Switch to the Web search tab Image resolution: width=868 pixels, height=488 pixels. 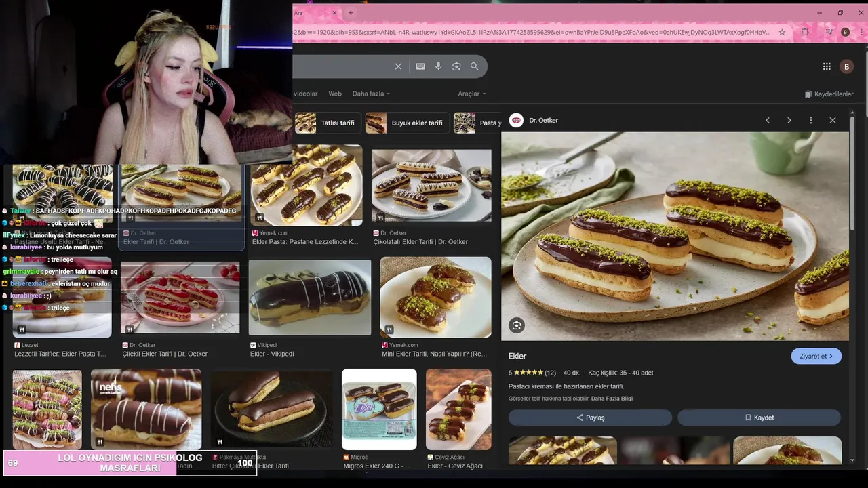click(335, 94)
